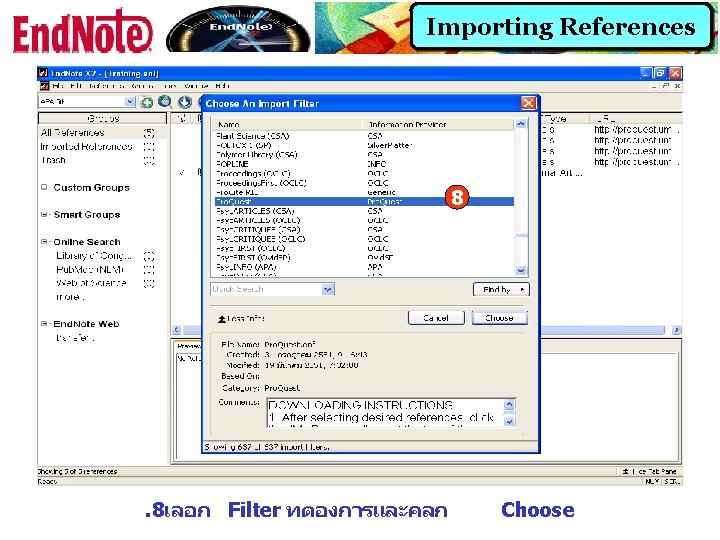Select the PsycARTICLES (CSA) filter
Image resolution: width=720 pixels, height=540 pixels.
tap(364, 211)
